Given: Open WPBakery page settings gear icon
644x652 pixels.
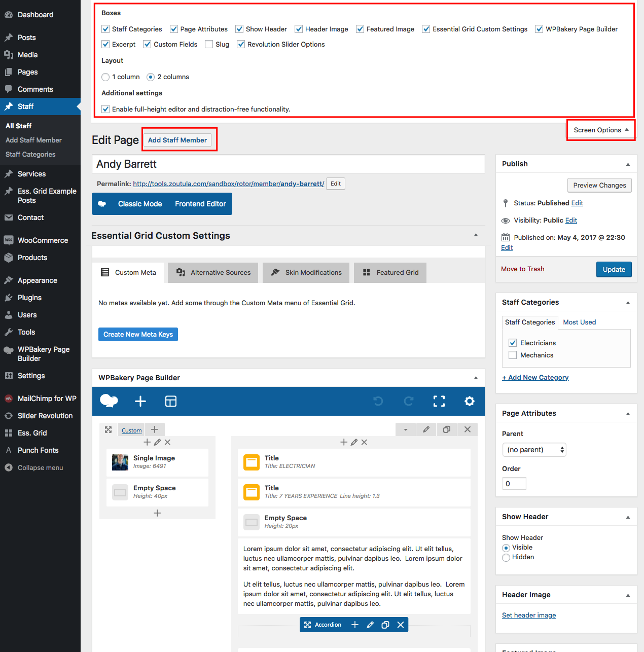Looking at the screenshot, I should tap(470, 402).
